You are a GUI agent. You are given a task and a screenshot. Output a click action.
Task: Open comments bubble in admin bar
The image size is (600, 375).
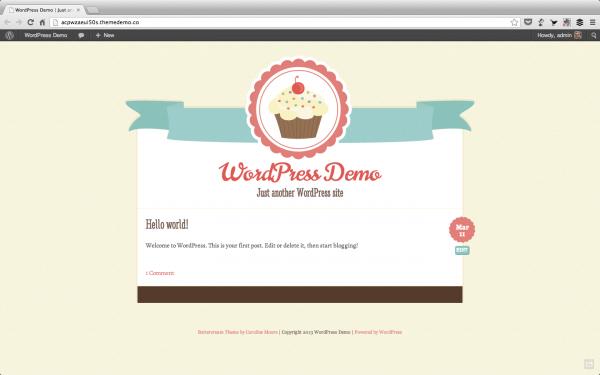(81, 35)
